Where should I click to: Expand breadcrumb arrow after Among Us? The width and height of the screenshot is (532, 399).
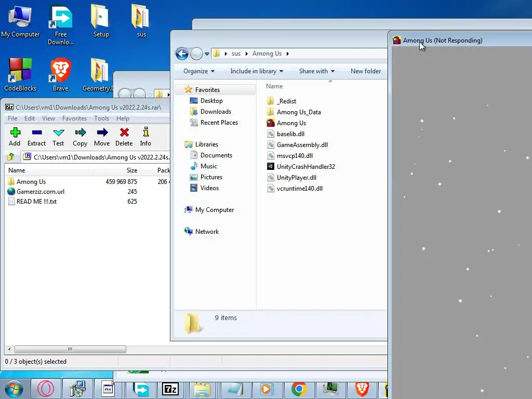pyautogui.click(x=287, y=54)
